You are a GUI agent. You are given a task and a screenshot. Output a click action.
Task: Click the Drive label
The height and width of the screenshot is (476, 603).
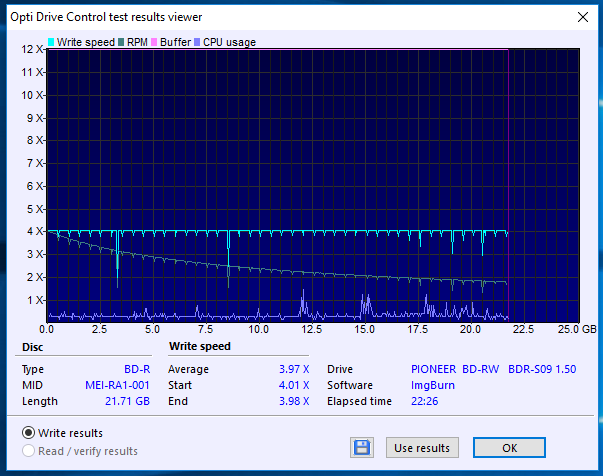(340, 369)
